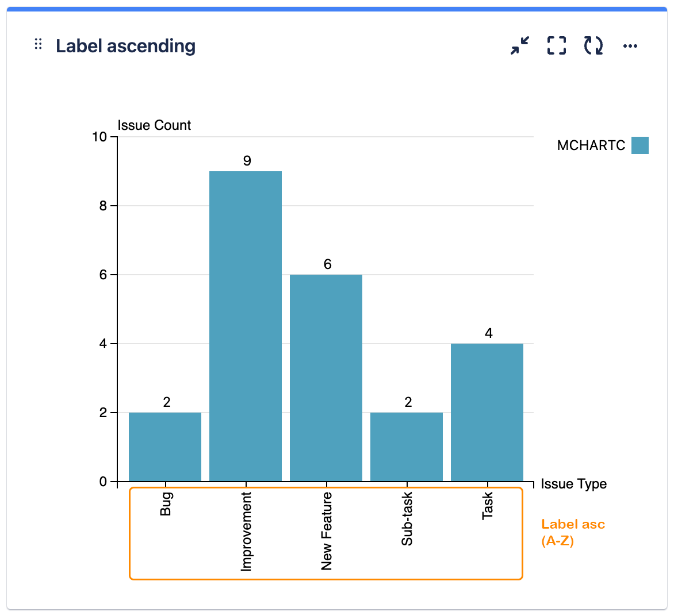Click the MCHARTC legend entry
This screenshot has height=616, width=674.
[x=591, y=145]
